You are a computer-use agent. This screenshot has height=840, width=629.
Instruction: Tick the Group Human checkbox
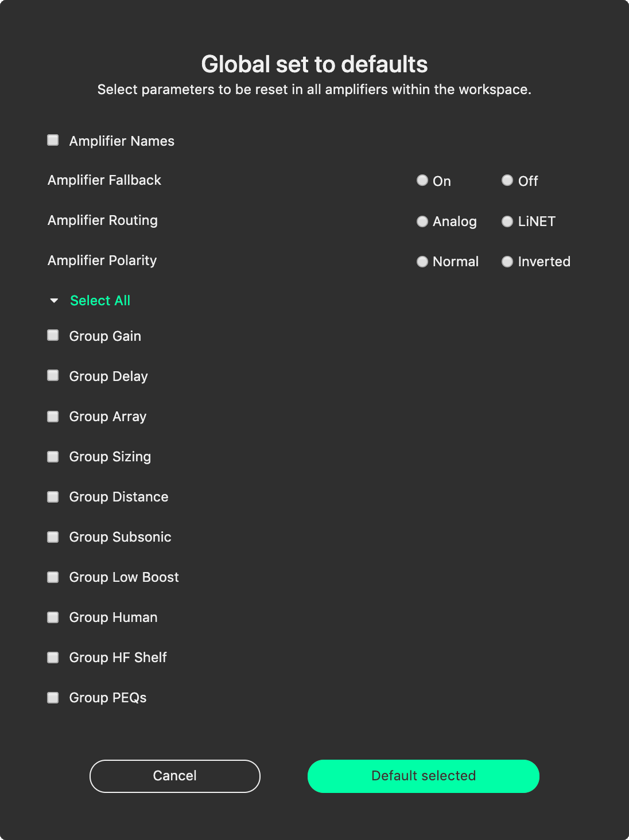click(53, 617)
